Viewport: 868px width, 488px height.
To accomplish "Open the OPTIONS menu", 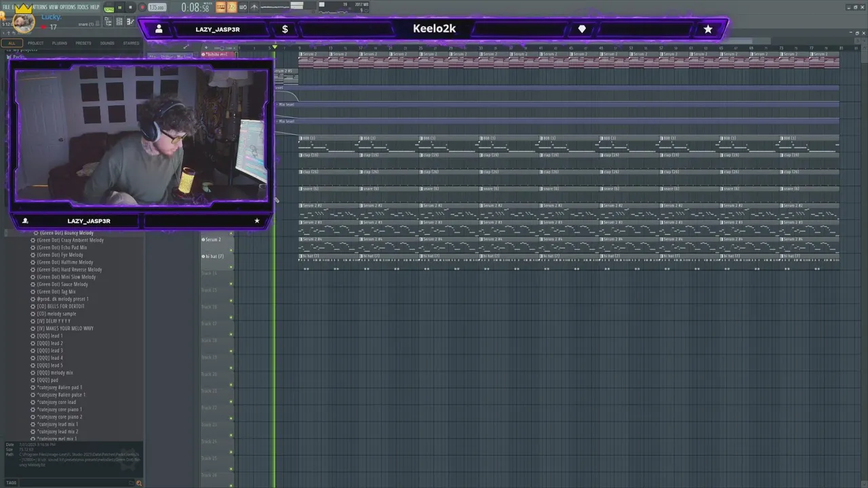I will tap(68, 7).
